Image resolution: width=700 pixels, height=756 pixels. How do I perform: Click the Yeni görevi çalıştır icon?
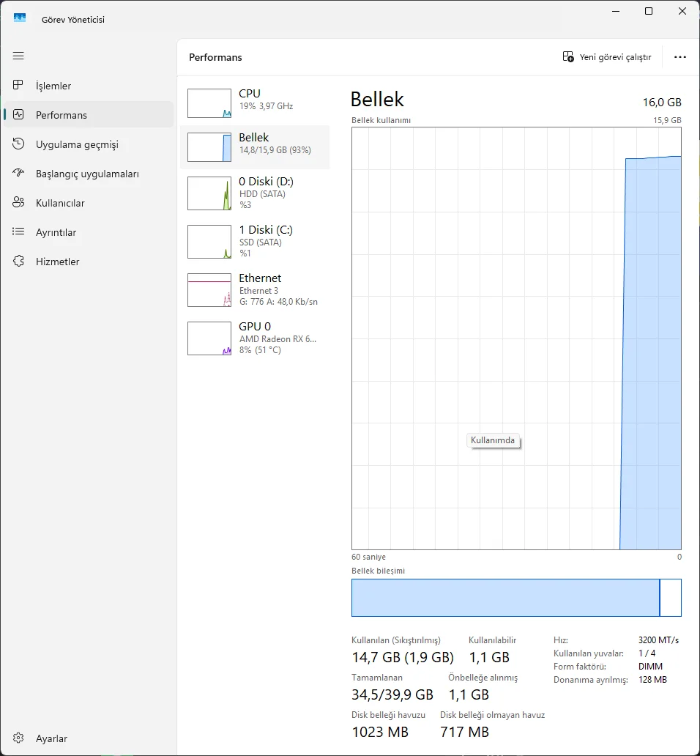click(x=568, y=57)
